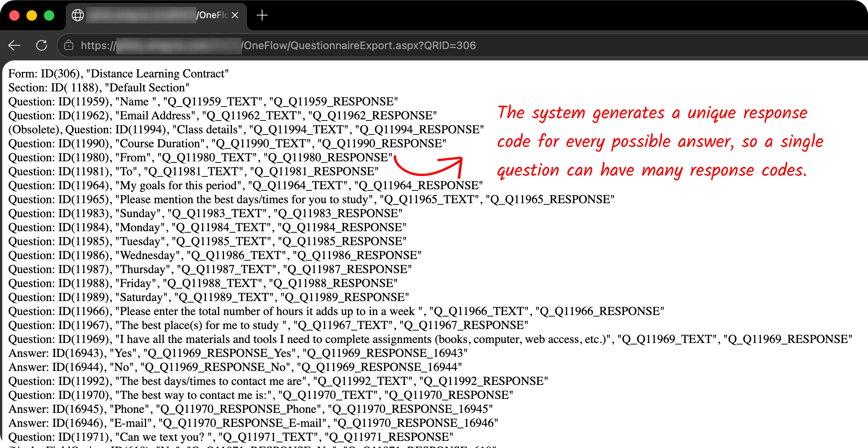Click the globe icon on the tab
The width and height of the screenshot is (868, 448).
click(x=78, y=15)
